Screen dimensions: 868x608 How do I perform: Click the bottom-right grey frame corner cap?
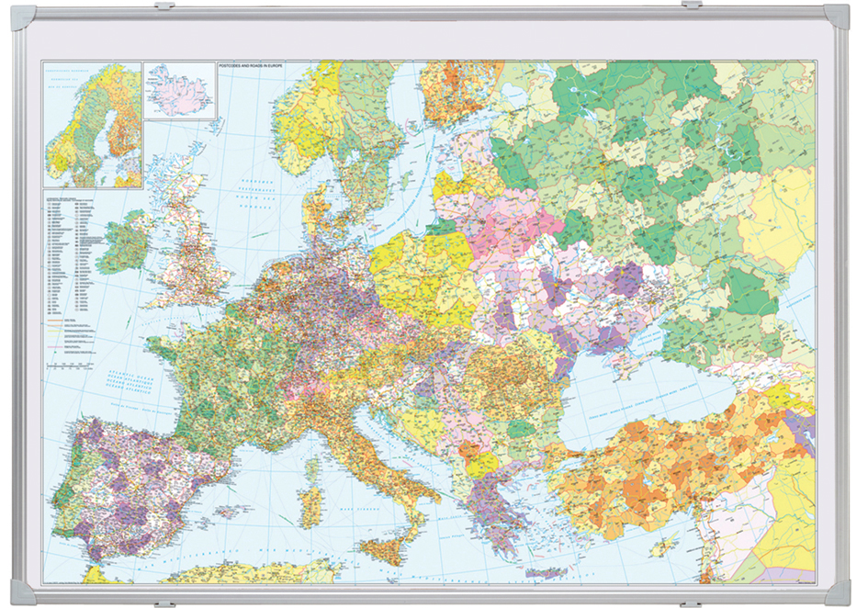[838, 590]
